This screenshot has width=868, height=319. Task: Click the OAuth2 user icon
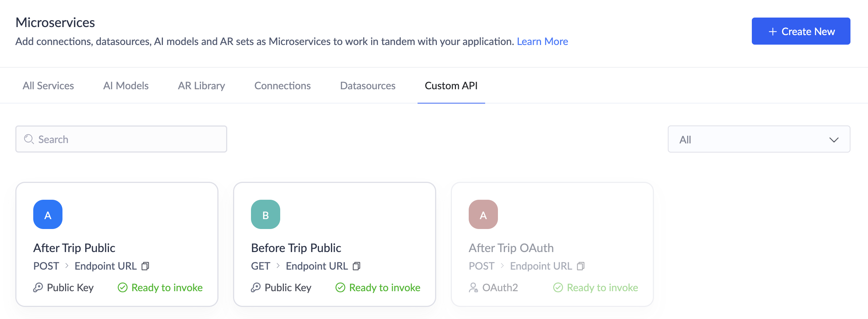coord(473,288)
